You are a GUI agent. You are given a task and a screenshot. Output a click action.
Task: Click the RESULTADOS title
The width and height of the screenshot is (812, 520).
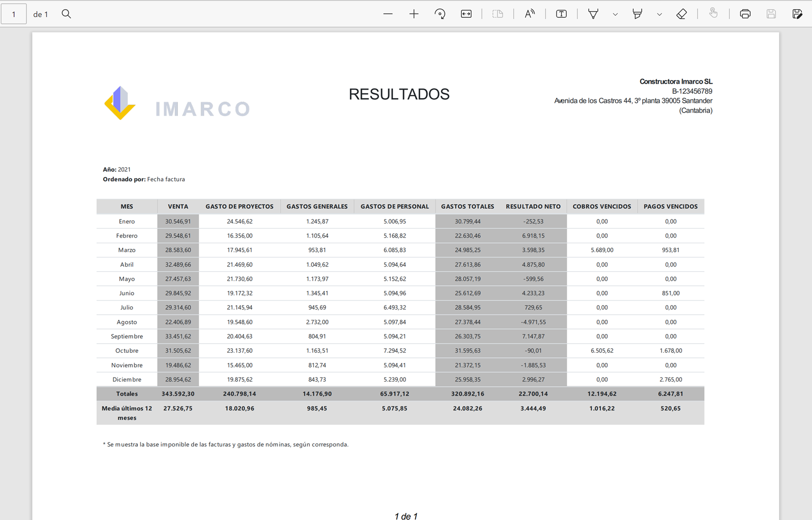pyautogui.click(x=399, y=94)
